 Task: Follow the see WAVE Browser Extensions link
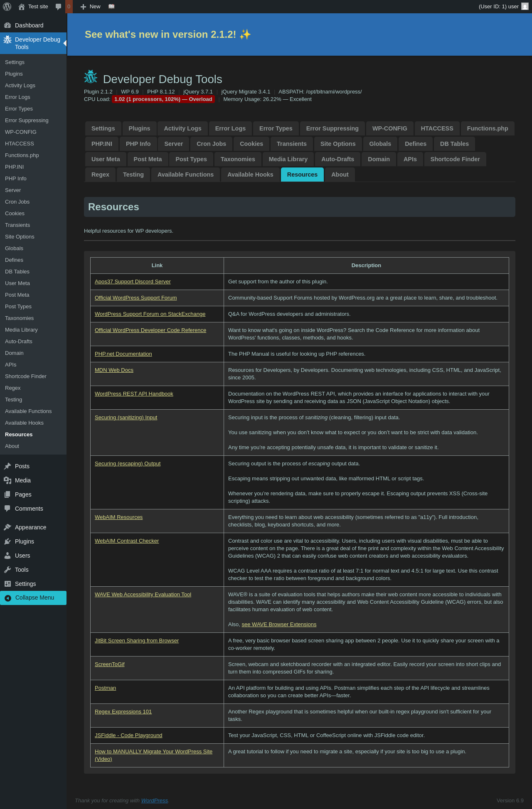point(279,625)
